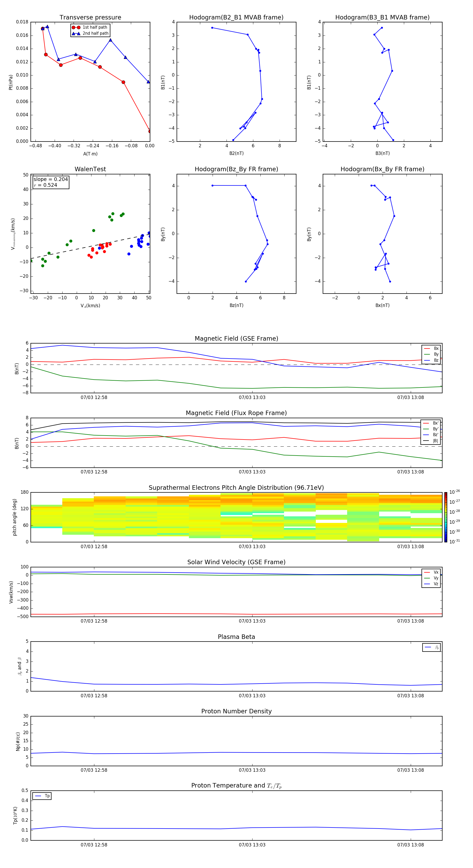Click the dashed fit line in WalenTest
Viewport: 473px width, 868px height.
pyautogui.click(x=90, y=247)
